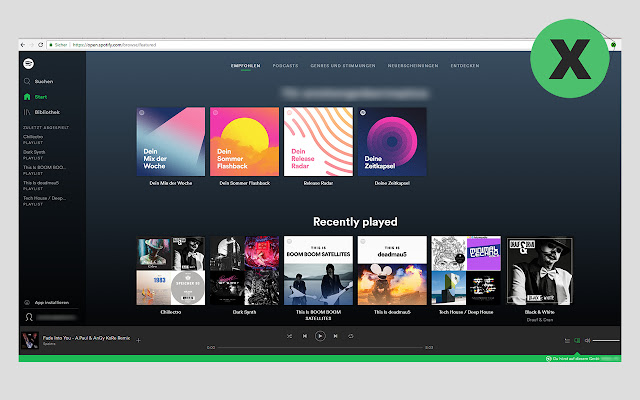The image size is (640, 400).
Task: Click the Deine Zeitkapsel caption
Action: [x=392, y=183]
